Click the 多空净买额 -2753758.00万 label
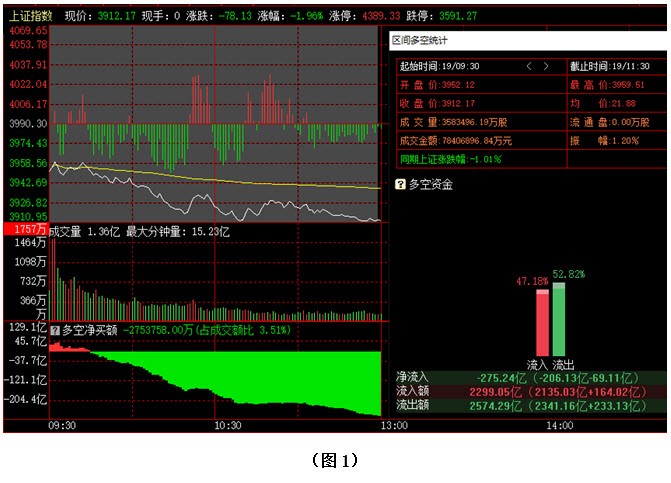The width and height of the screenshot is (671, 483). 176,330
